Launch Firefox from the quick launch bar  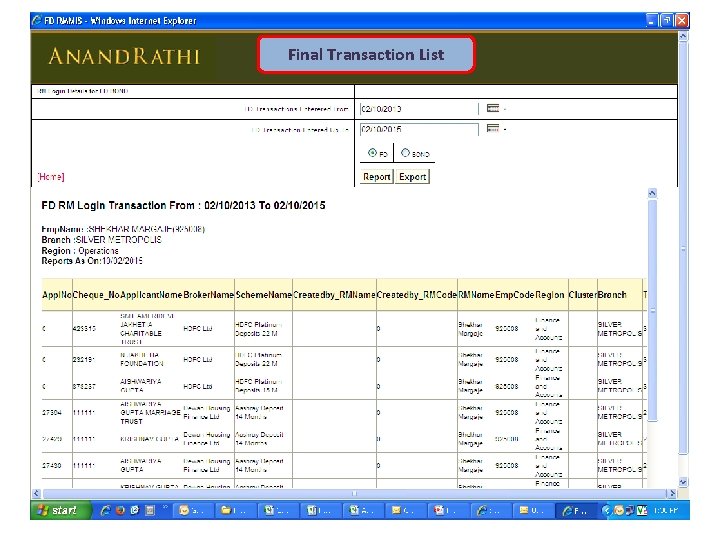tap(120, 510)
